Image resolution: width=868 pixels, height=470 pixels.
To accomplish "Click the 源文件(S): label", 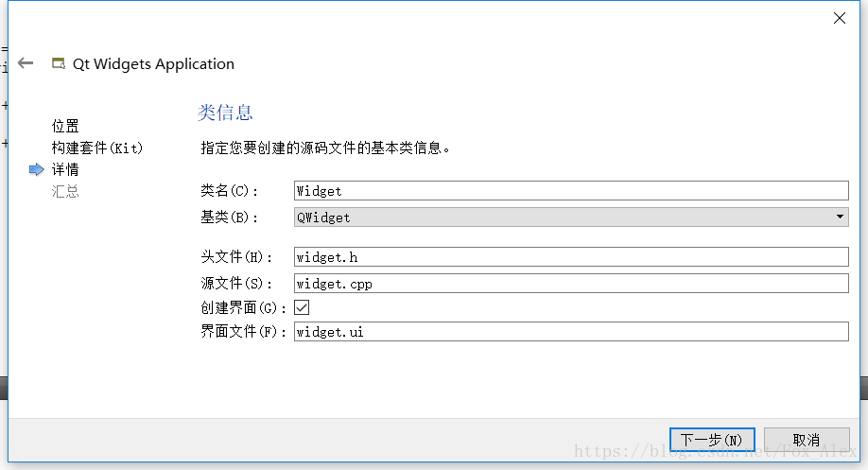I will (236, 284).
